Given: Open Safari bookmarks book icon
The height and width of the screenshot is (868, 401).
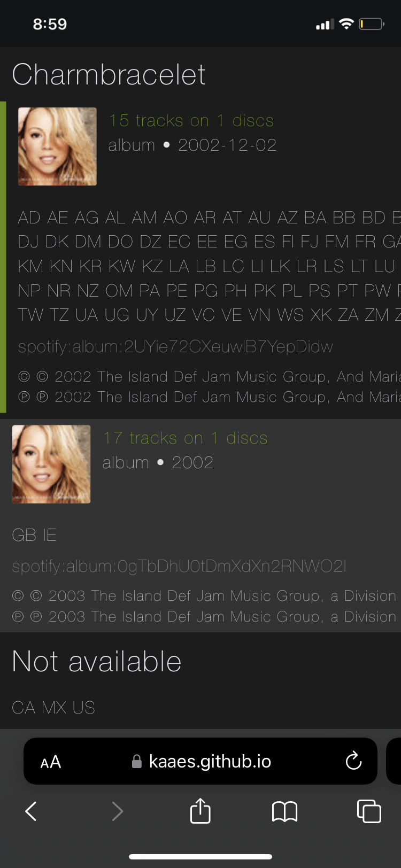Looking at the screenshot, I should click(284, 811).
